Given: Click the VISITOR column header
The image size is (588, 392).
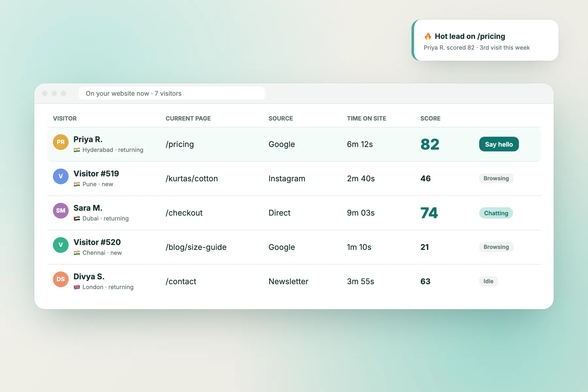Looking at the screenshot, I should click(x=65, y=119).
